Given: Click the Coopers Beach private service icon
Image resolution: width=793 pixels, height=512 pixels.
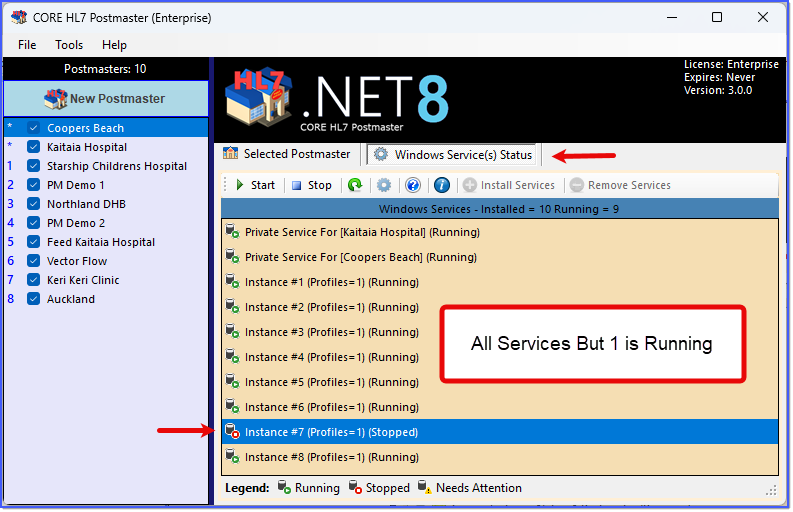Looking at the screenshot, I should 233,256.
